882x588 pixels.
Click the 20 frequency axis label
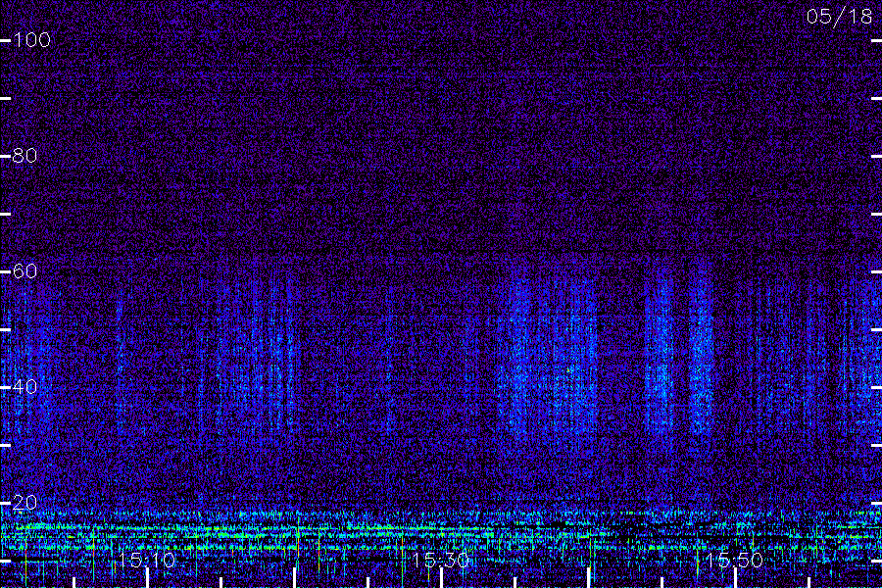(x=25, y=503)
